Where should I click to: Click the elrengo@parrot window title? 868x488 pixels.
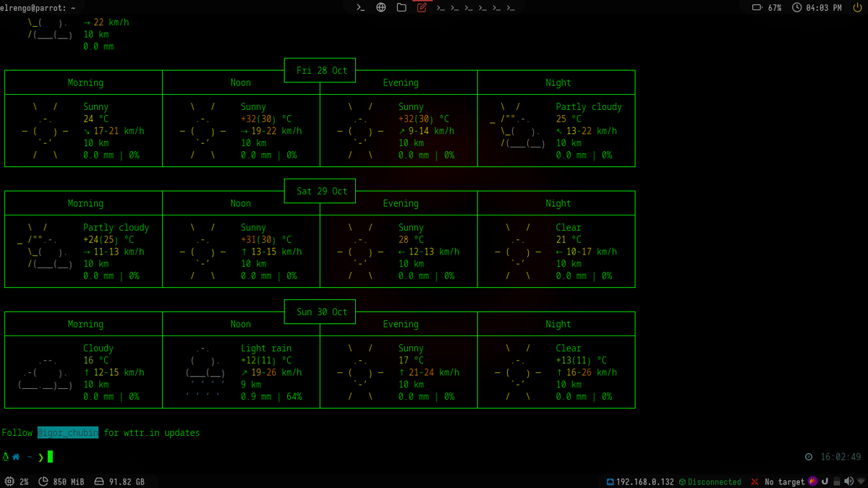(38, 7)
